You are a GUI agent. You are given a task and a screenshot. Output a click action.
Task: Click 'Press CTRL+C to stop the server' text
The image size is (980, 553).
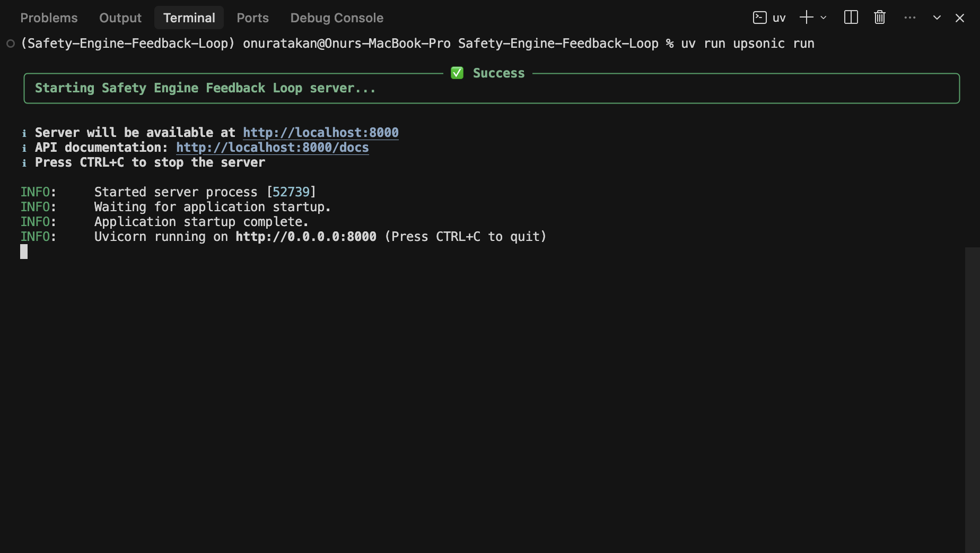(x=150, y=162)
